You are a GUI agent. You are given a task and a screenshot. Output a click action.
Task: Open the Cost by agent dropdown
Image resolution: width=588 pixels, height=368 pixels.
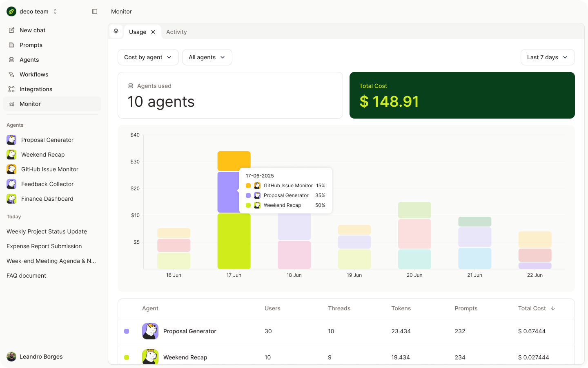pyautogui.click(x=148, y=57)
